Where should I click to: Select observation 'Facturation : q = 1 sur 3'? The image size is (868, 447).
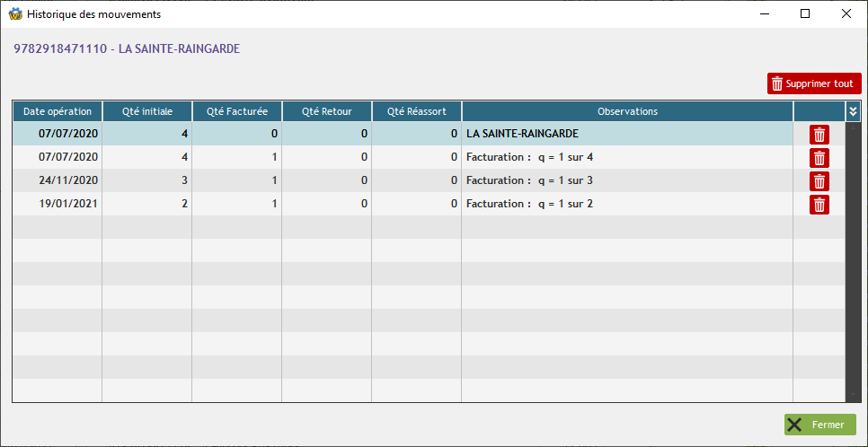[530, 180]
